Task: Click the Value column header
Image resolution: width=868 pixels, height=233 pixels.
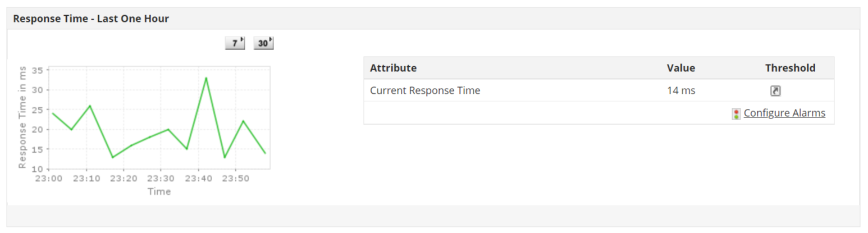Action: pyautogui.click(x=680, y=68)
